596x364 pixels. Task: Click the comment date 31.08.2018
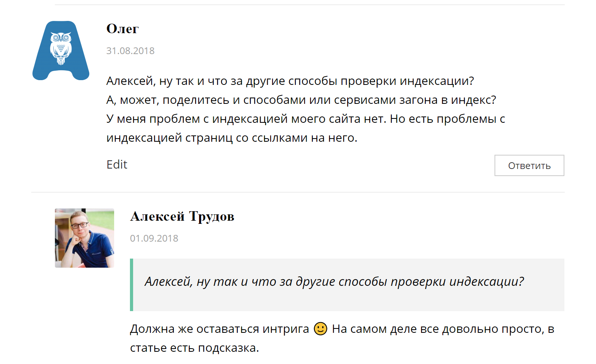tap(130, 51)
